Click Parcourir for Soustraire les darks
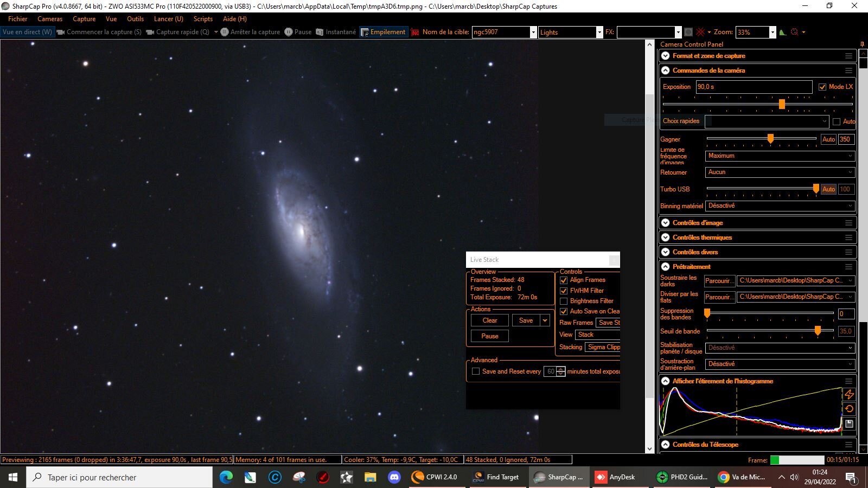This screenshot has width=868, height=488. [719, 281]
